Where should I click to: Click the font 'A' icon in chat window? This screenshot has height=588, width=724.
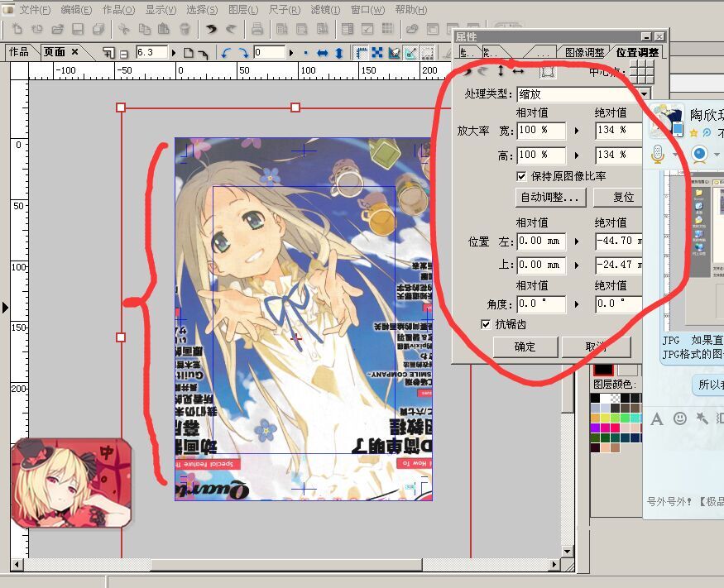[x=657, y=419]
